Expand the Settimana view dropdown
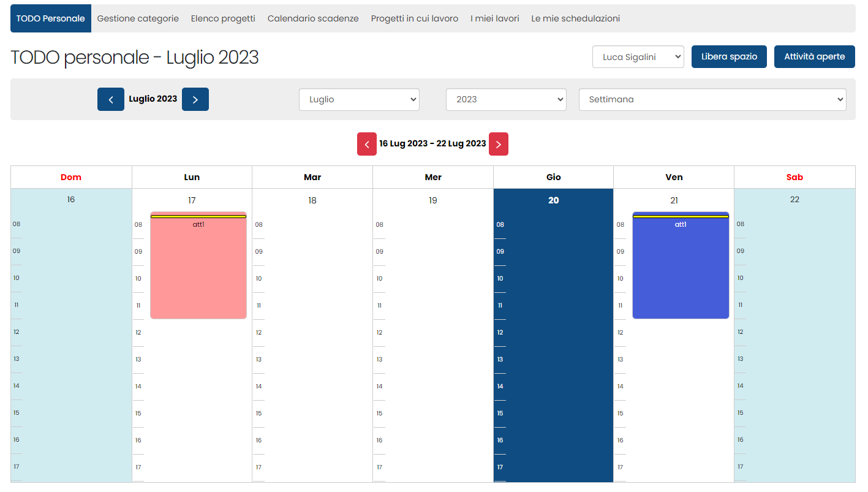Screen dimensions: 868x492 [x=712, y=99]
